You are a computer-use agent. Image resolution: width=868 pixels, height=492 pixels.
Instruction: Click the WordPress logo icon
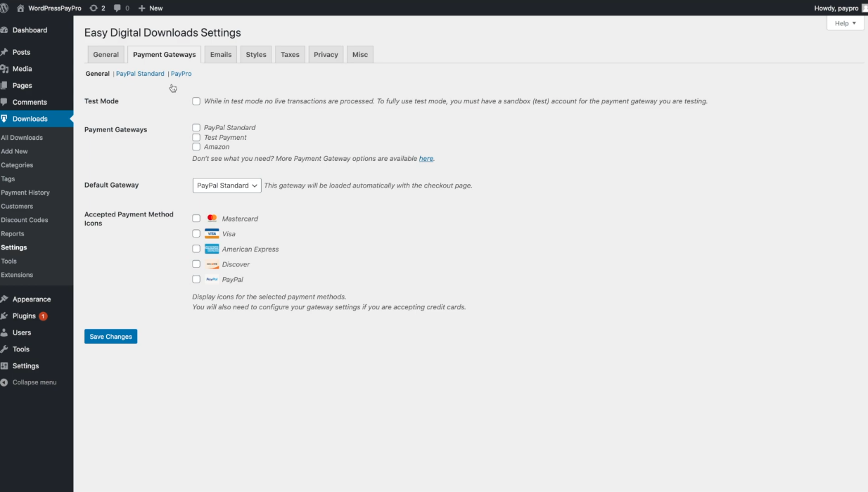(x=5, y=8)
